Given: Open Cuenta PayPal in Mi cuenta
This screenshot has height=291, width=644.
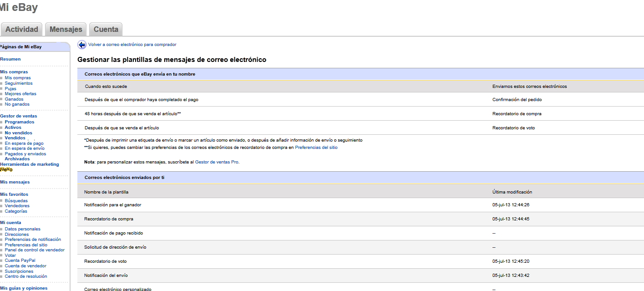Looking at the screenshot, I should 20,260.
